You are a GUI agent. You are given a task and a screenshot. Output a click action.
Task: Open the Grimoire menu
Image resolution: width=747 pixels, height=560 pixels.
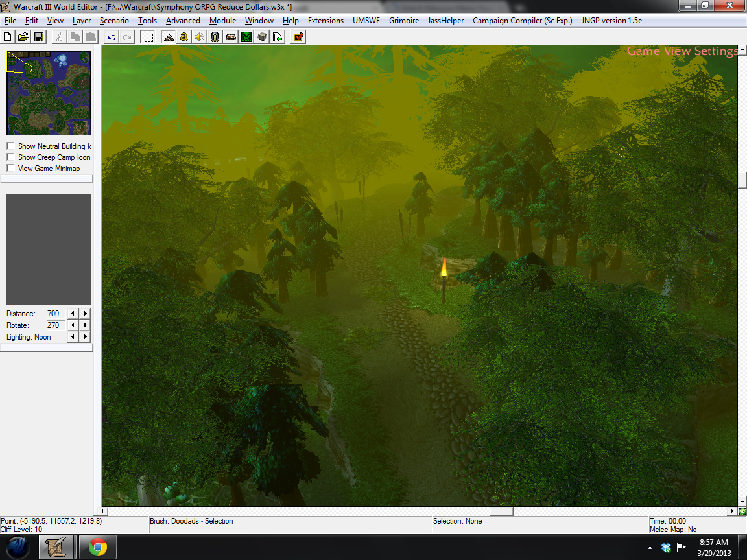(x=404, y=21)
